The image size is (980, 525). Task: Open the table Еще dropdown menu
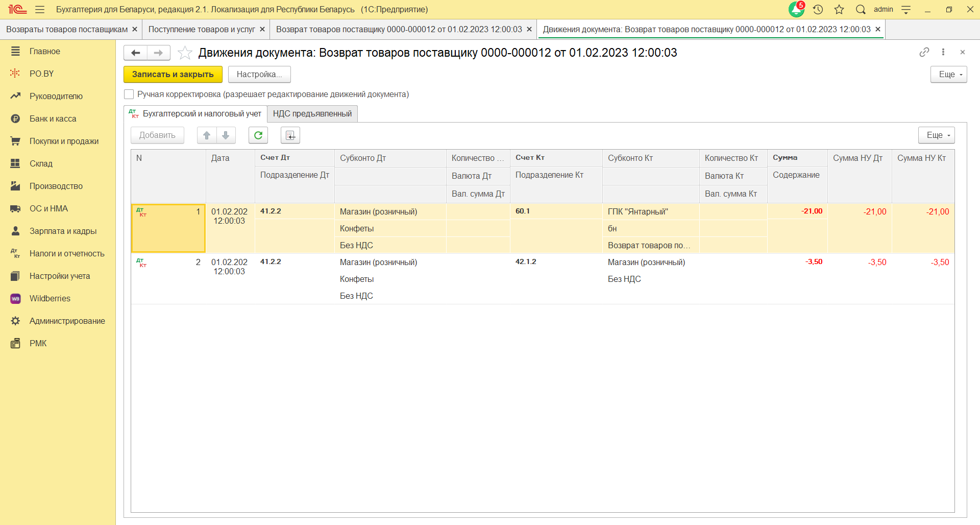[936, 135]
